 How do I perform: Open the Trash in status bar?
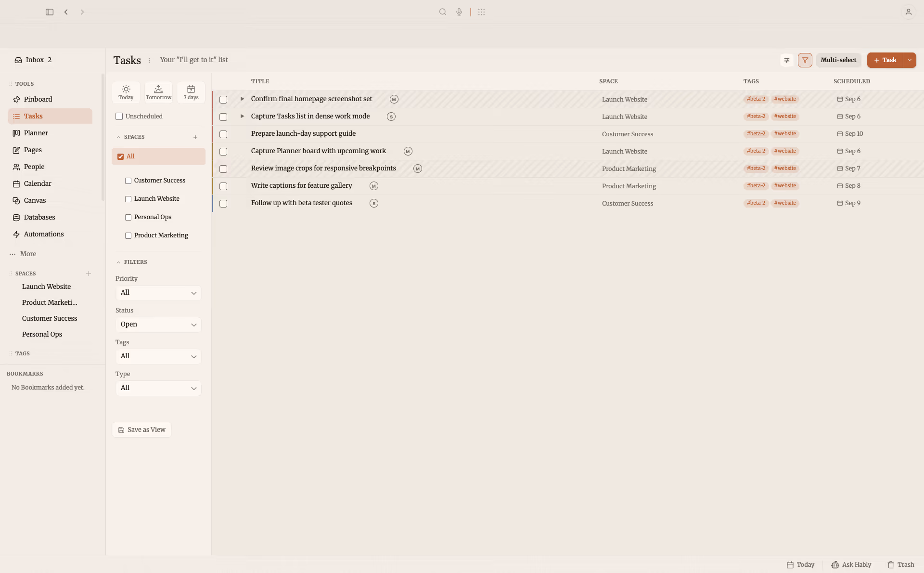(900, 565)
